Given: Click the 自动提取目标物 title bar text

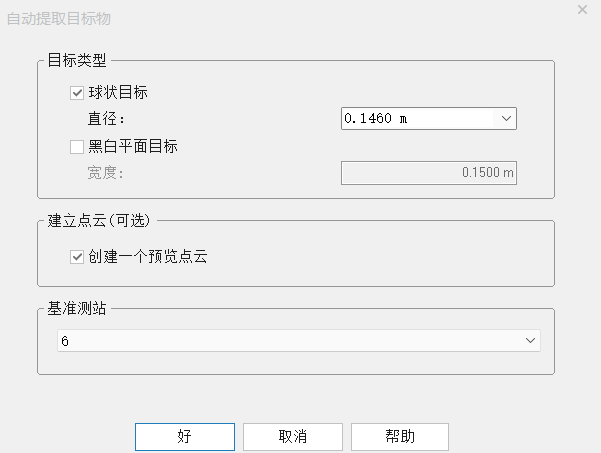Looking at the screenshot, I should 59,18.
